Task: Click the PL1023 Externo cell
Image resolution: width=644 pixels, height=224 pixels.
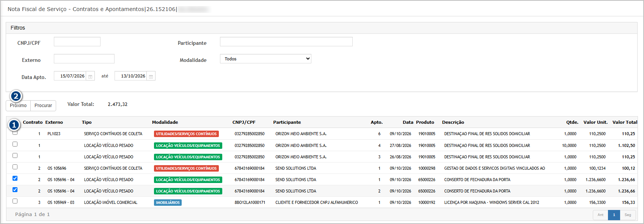Action: [x=54, y=134]
